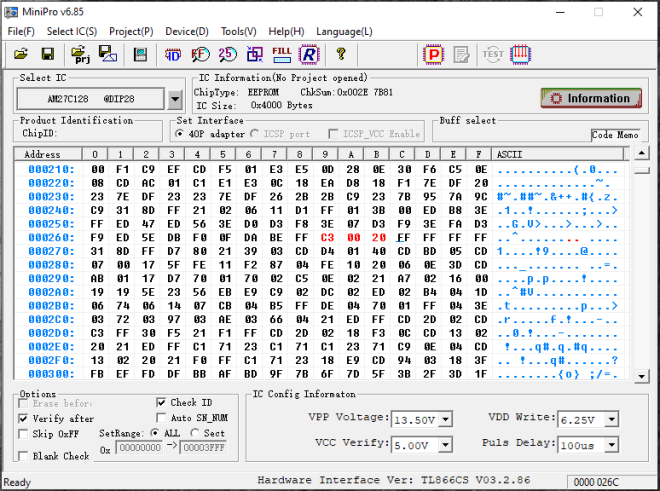Click the hex view scrollbar thumb
This screenshot has height=491, width=660.
[x=641, y=170]
